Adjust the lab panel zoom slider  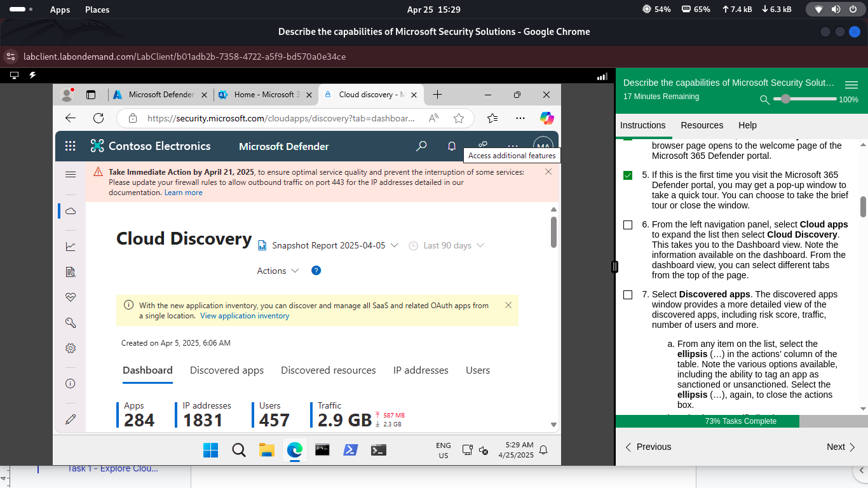[x=785, y=99]
